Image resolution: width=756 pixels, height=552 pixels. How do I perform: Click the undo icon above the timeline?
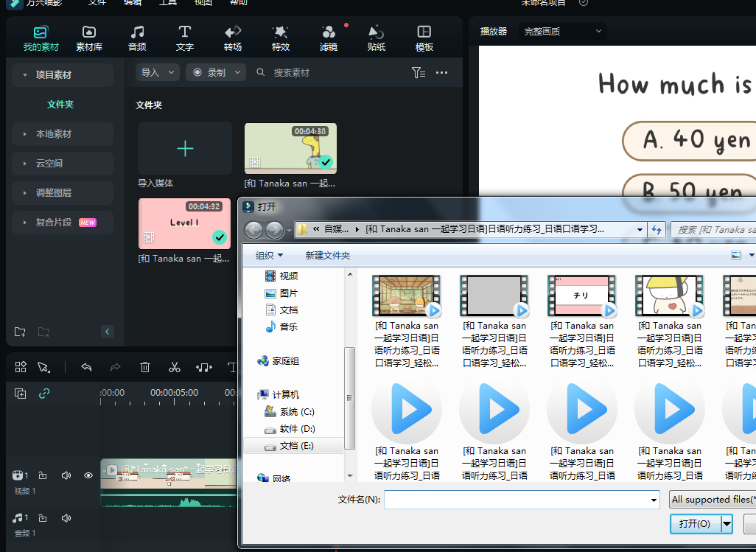(x=86, y=366)
